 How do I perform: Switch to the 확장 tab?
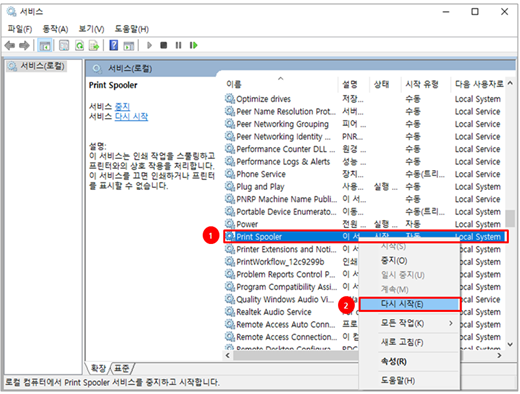98,368
